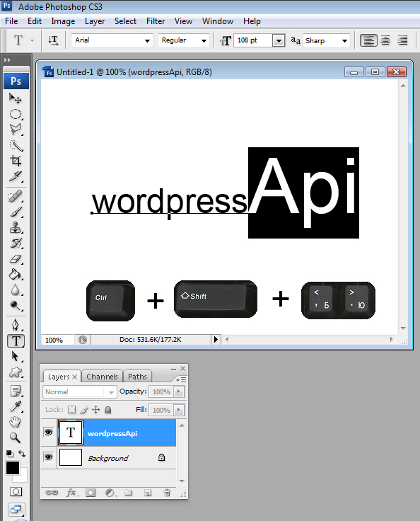420x521 pixels.
Task: Expand the toolbox to two columns
Action: [7, 60]
